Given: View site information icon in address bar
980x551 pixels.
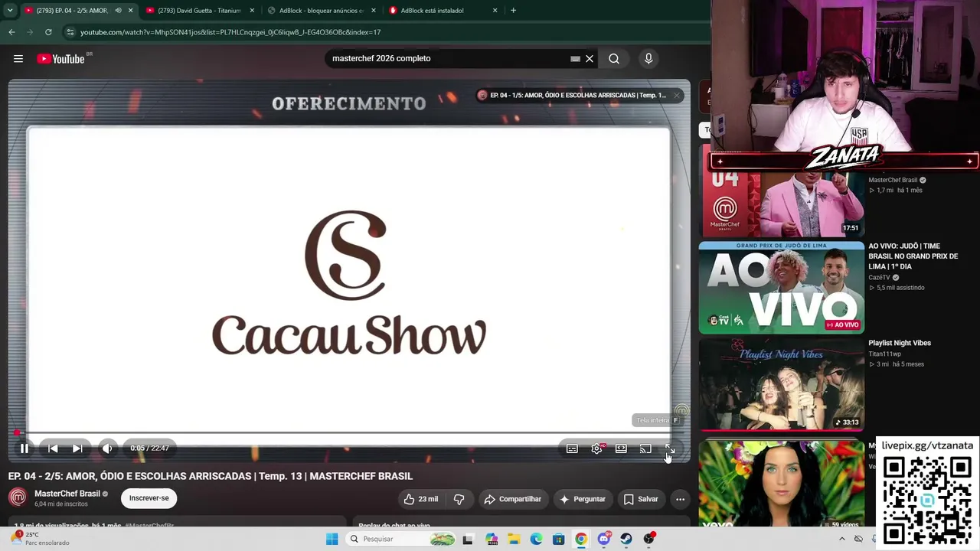Looking at the screenshot, I should point(70,32).
